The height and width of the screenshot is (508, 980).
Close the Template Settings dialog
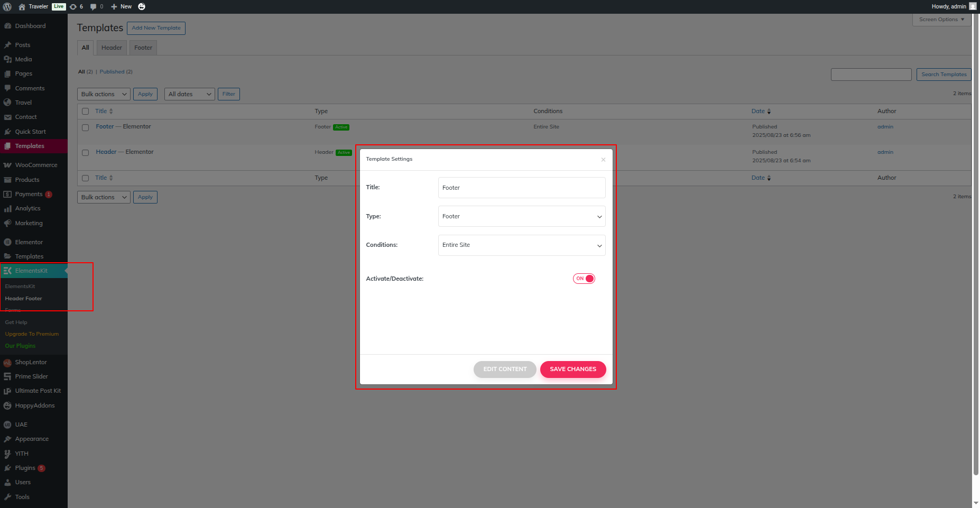coord(603,160)
